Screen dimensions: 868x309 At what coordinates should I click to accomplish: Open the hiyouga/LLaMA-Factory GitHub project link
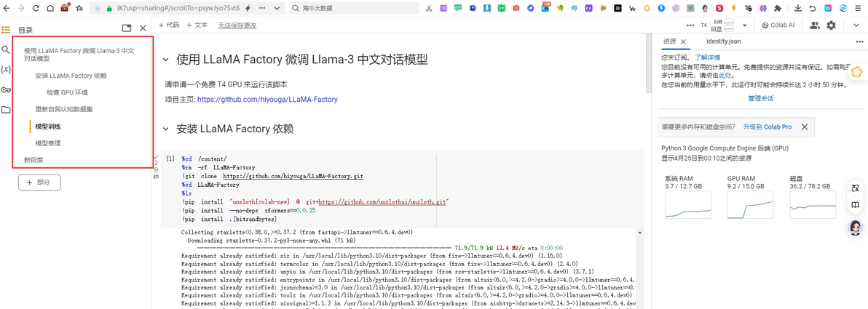tap(267, 100)
